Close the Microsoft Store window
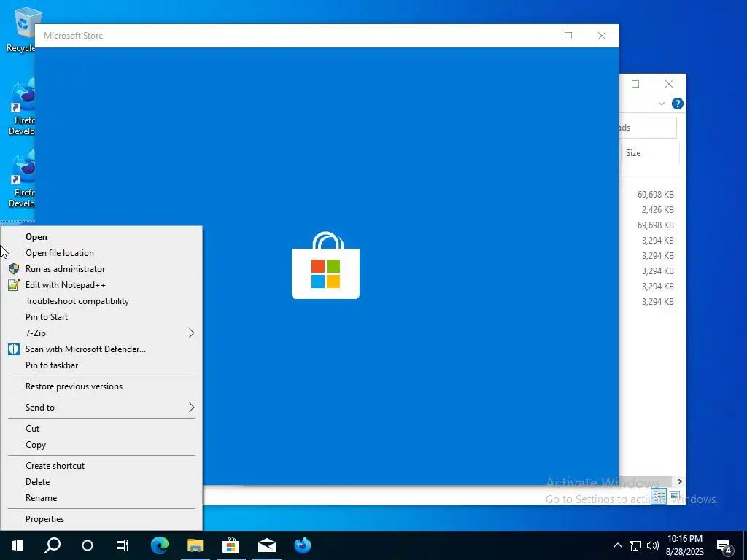The height and width of the screenshot is (560, 747). coord(602,36)
